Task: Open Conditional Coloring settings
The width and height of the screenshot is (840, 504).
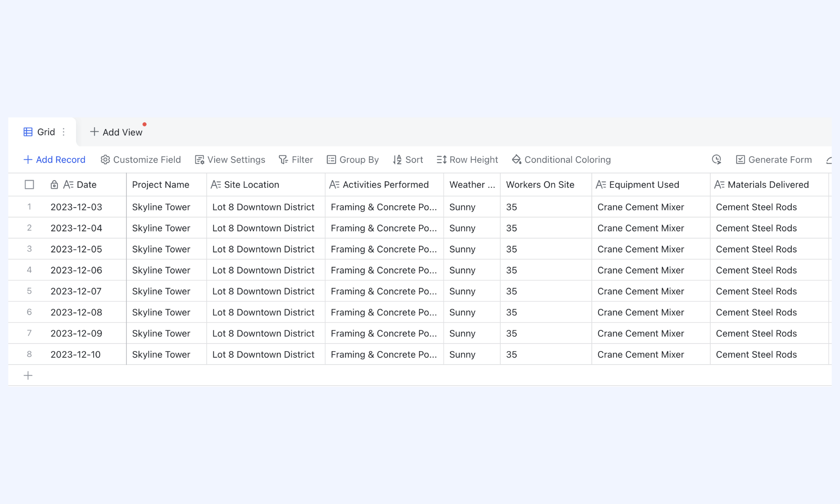Action: tap(561, 160)
